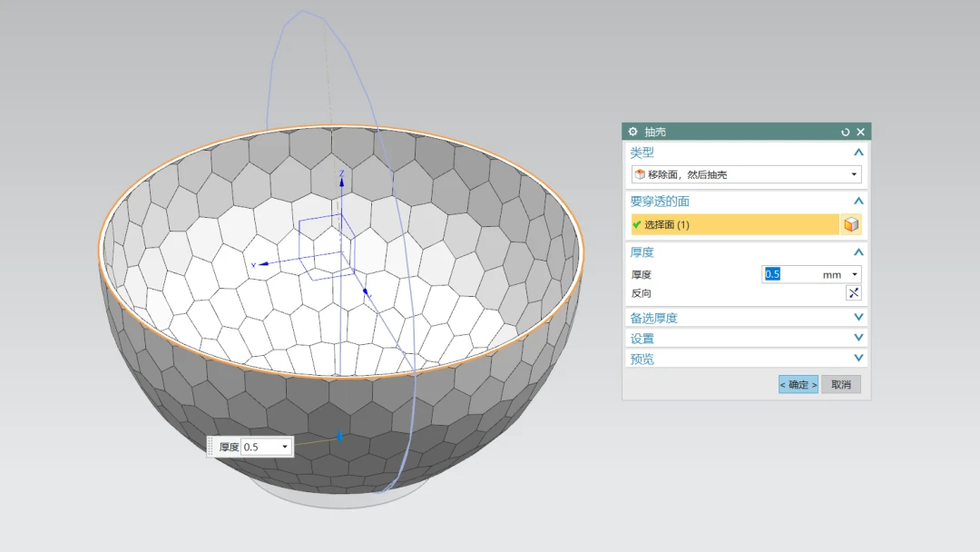This screenshot has width=980, height=552.
Task: Click the grip handle of the floating 厚度 box
Action: click(x=211, y=447)
